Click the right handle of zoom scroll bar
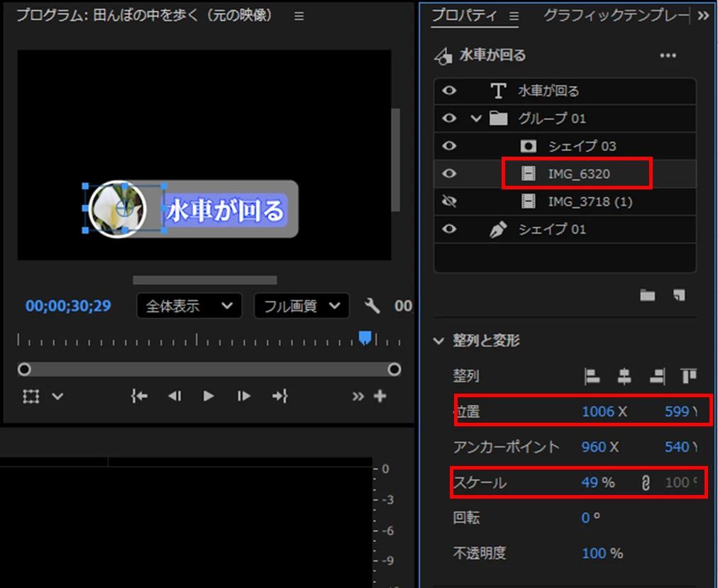Viewport: 718px width, 588px height. point(394,369)
